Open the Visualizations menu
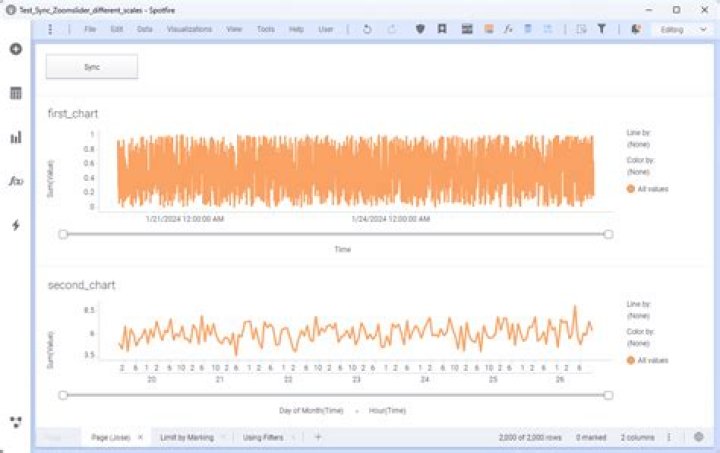 click(x=189, y=29)
